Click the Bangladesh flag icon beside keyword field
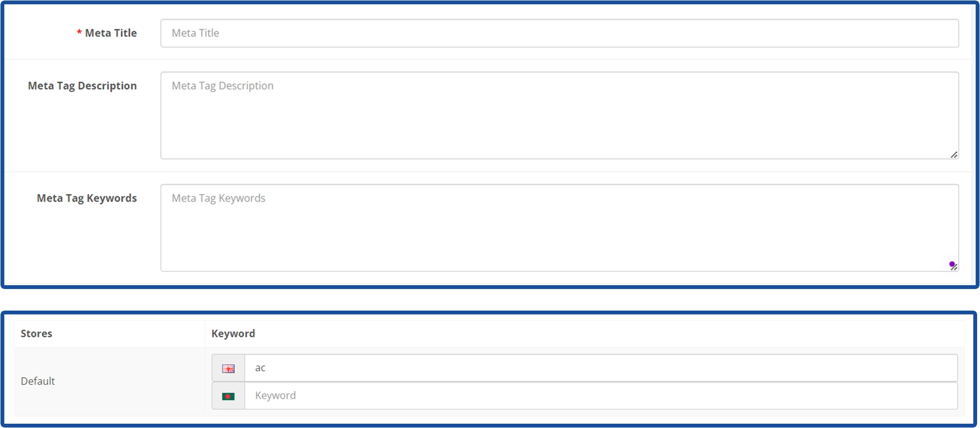Image resolution: width=980 pixels, height=428 pixels. 228,396
